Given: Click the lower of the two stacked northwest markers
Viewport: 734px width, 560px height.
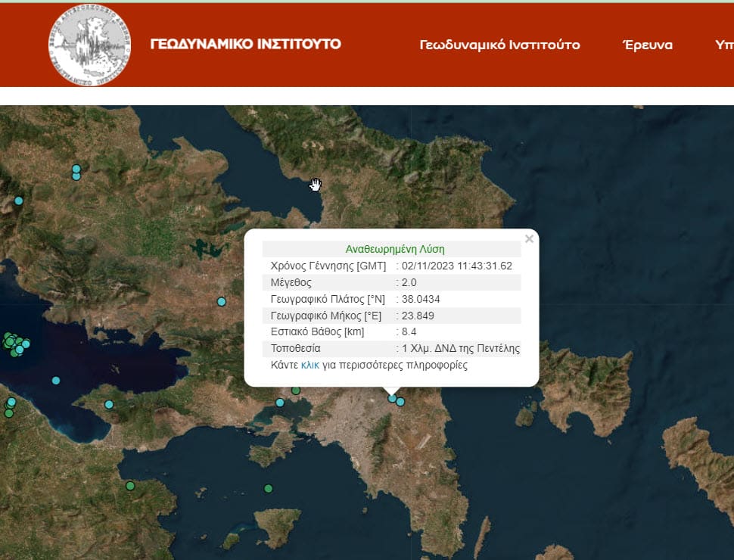Looking at the screenshot, I should [x=76, y=176].
